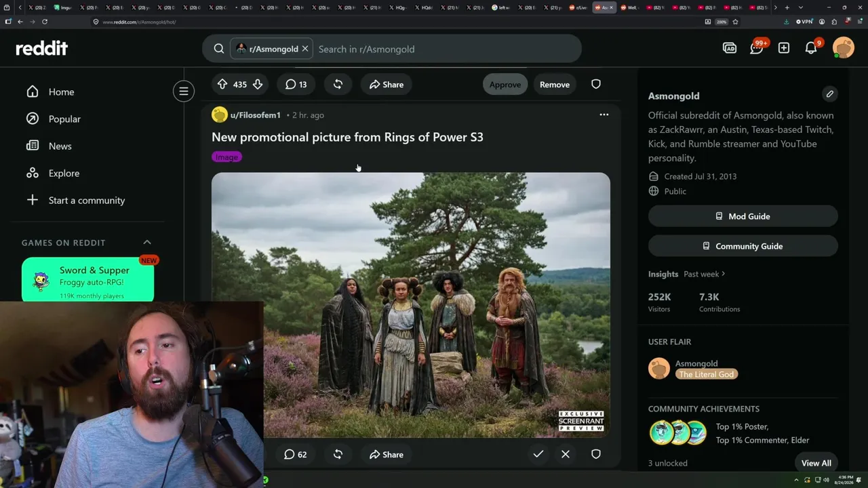The width and height of the screenshot is (868, 488).
Task: Open the notifications bell
Action: pos(811,48)
